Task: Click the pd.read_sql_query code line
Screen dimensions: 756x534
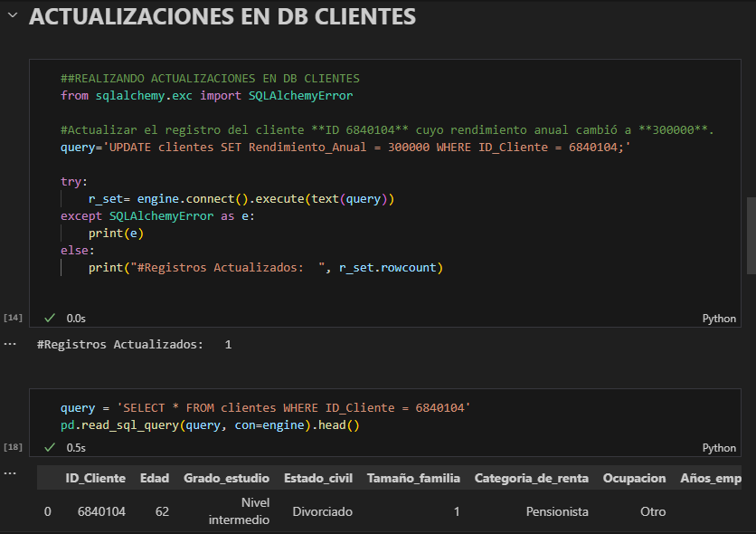Action: pyautogui.click(x=210, y=425)
